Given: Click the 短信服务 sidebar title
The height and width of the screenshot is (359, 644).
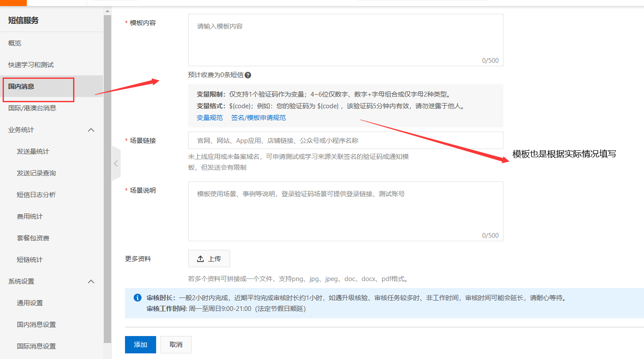Looking at the screenshot, I should 23,20.
